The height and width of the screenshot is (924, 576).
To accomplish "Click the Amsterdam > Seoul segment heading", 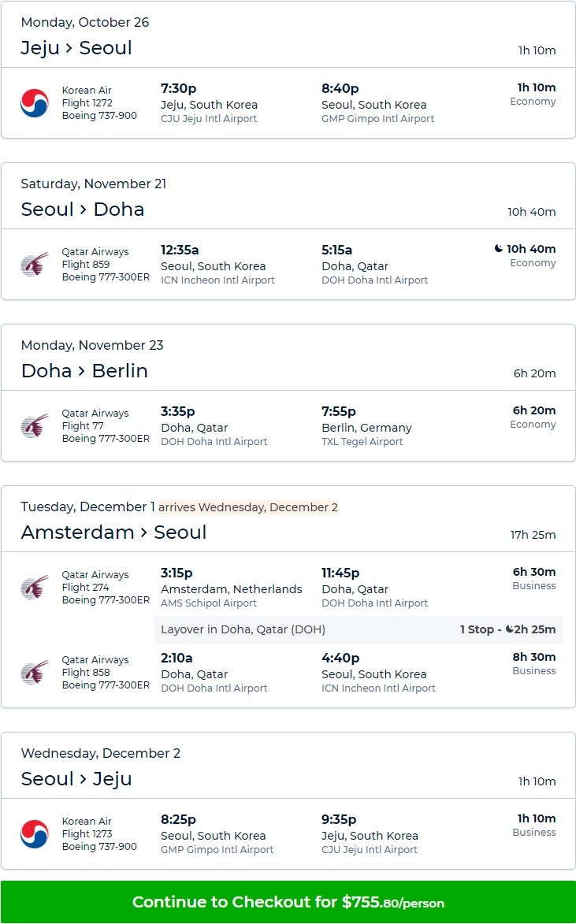I will [113, 533].
